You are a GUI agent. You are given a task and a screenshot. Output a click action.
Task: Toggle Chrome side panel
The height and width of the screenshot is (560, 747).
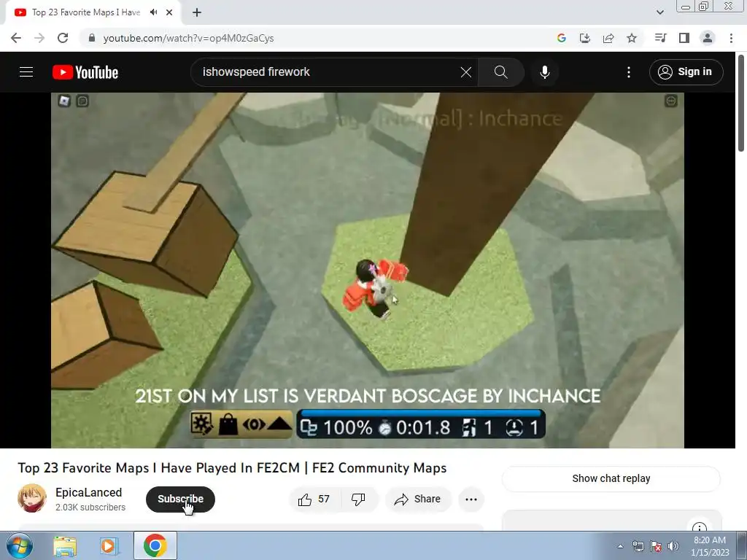[x=684, y=38]
